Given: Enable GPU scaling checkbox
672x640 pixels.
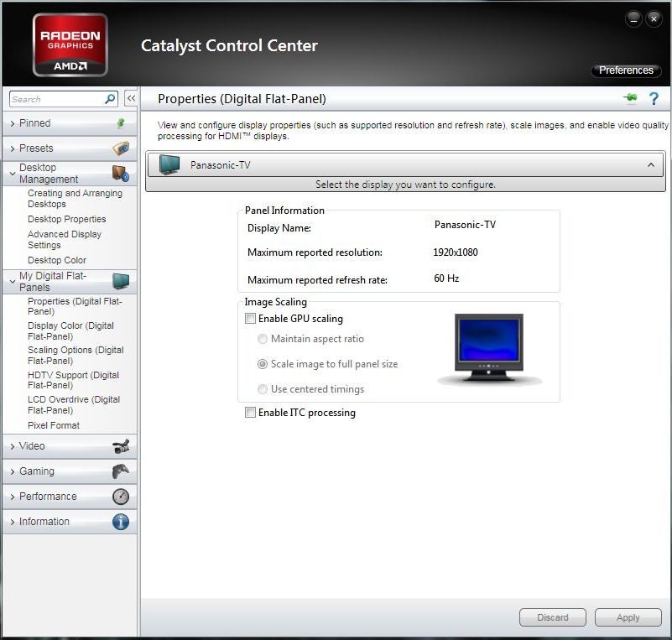Looking at the screenshot, I should [x=250, y=318].
